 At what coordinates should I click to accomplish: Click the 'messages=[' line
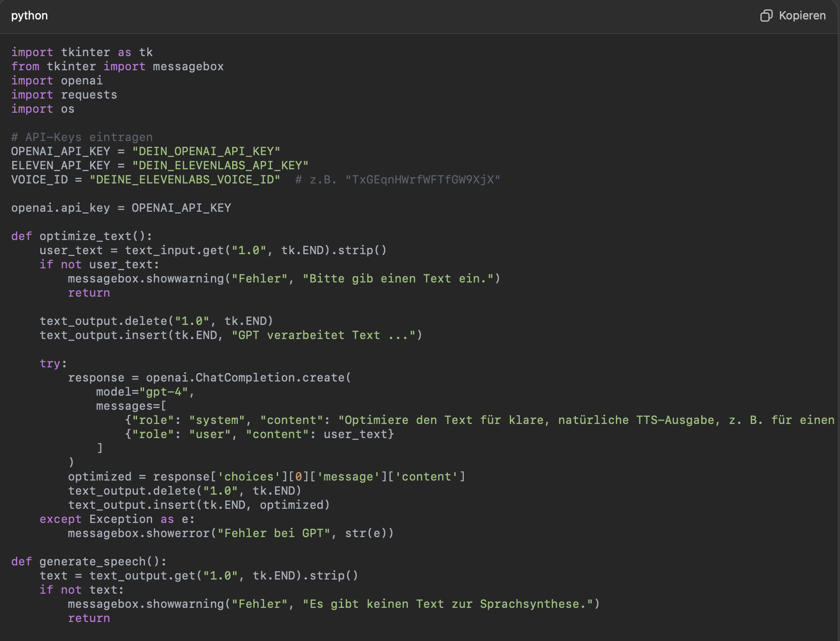coord(131,406)
